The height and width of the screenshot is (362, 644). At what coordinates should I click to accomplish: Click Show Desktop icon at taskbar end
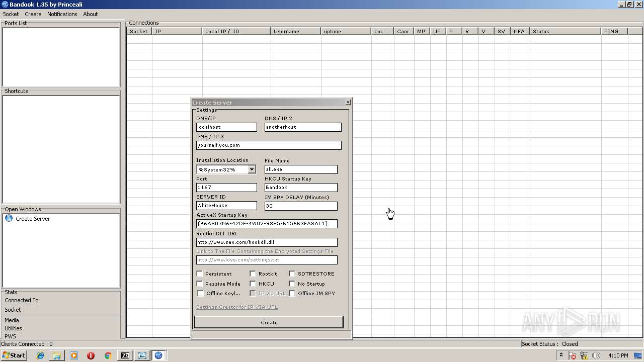[638, 355]
